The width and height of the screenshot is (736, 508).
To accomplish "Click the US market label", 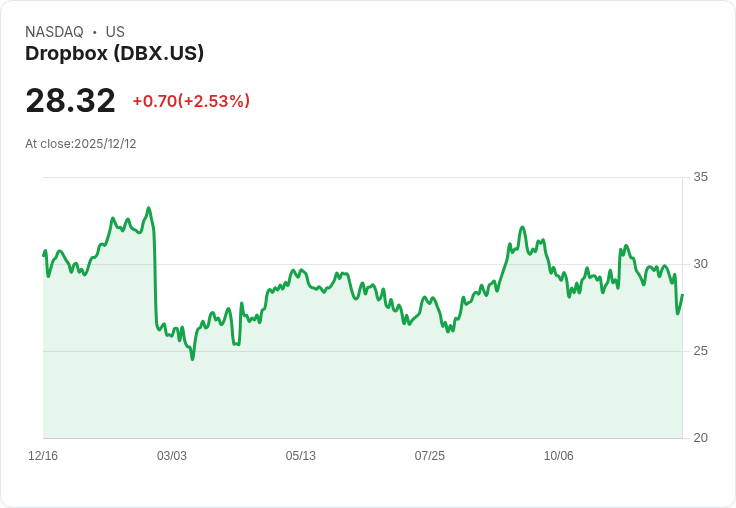I will click(115, 32).
